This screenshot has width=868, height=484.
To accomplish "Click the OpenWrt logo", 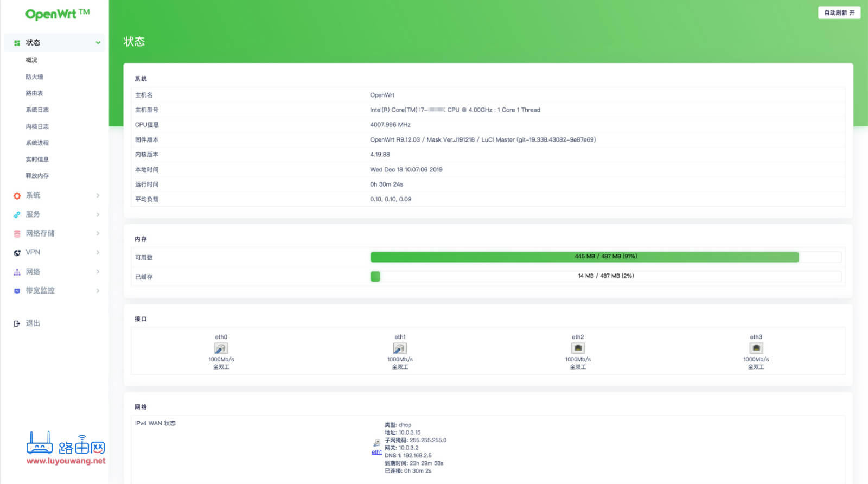I will click(x=57, y=14).
